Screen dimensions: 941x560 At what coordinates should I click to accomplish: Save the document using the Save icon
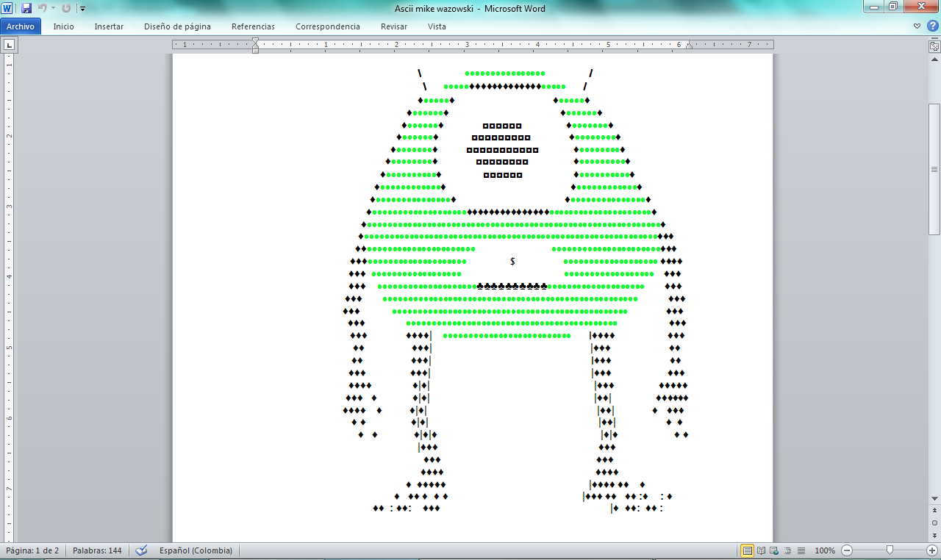pyautogui.click(x=26, y=9)
